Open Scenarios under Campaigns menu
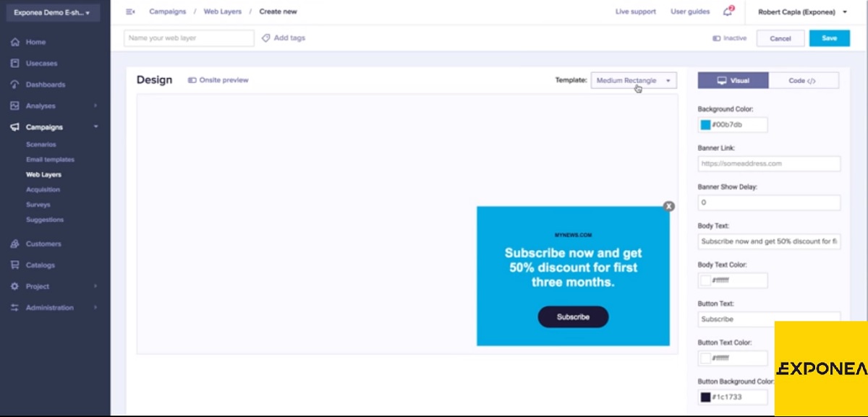This screenshot has width=868, height=417. (x=41, y=145)
